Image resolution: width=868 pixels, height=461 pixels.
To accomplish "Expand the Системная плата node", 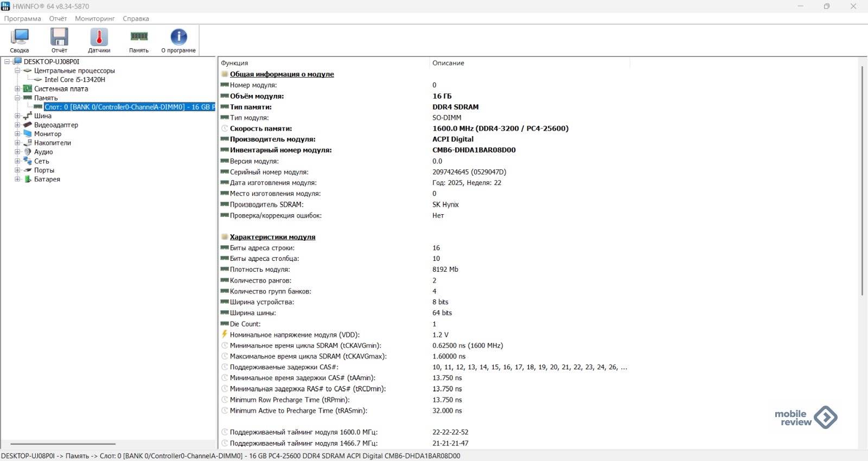I will 17,89.
